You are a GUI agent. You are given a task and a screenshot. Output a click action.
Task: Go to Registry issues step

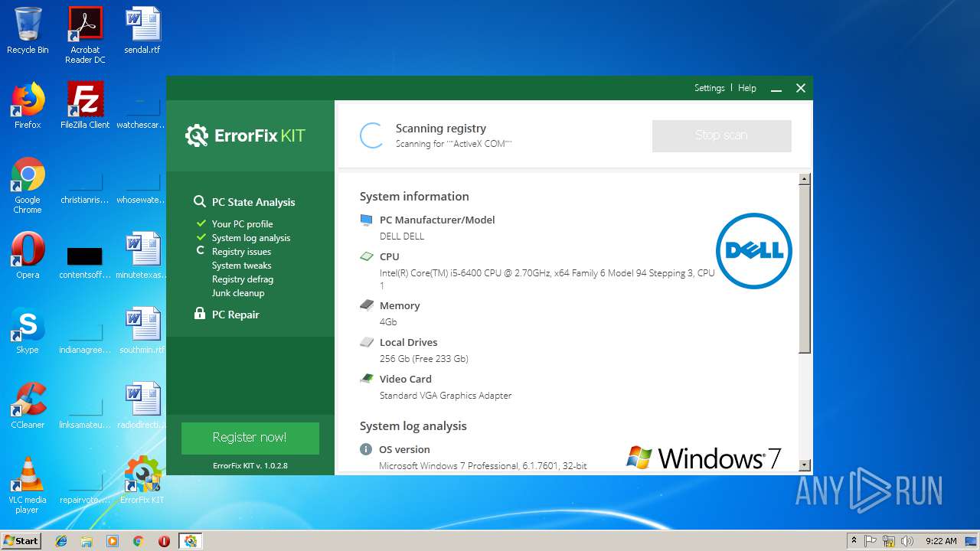coord(241,252)
